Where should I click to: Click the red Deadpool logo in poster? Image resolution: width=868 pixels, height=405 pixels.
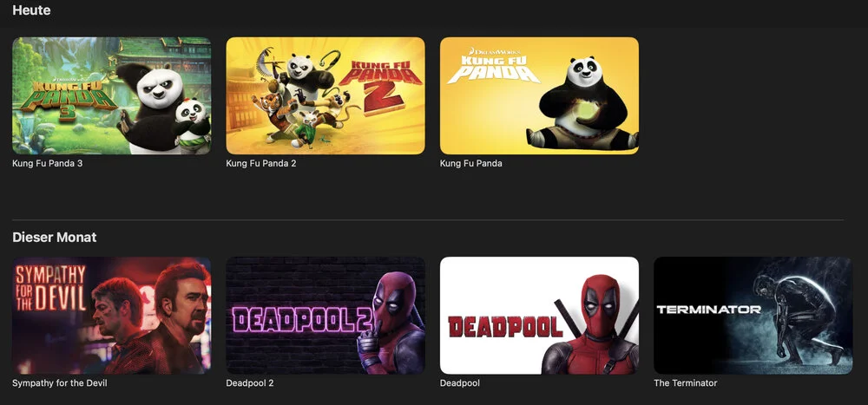click(x=505, y=327)
